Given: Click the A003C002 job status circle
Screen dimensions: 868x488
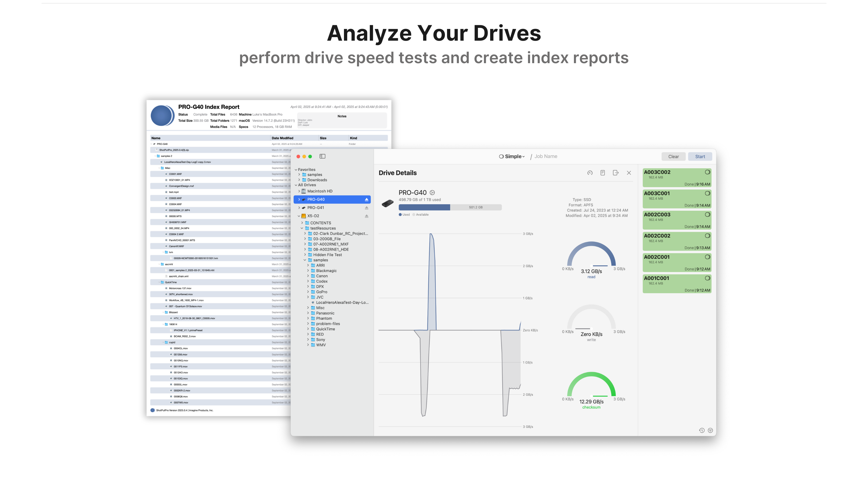Looking at the screenshot, I should (707, 172).
